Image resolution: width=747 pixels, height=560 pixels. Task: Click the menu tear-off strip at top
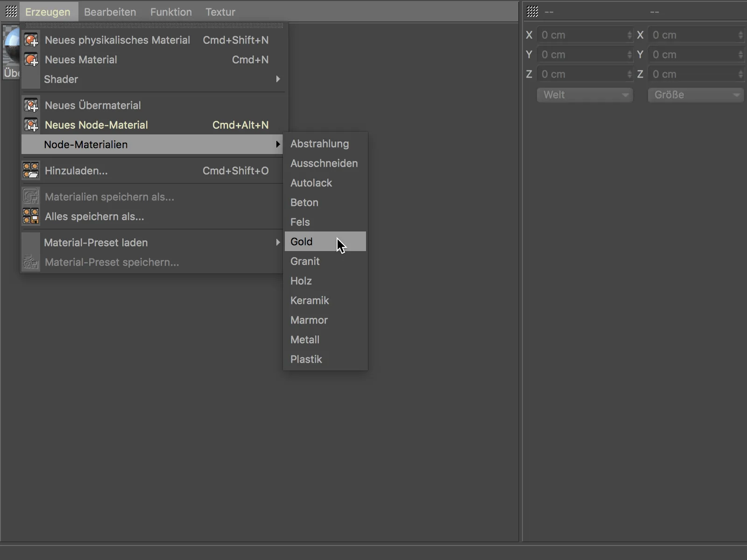tap(154, 25)
